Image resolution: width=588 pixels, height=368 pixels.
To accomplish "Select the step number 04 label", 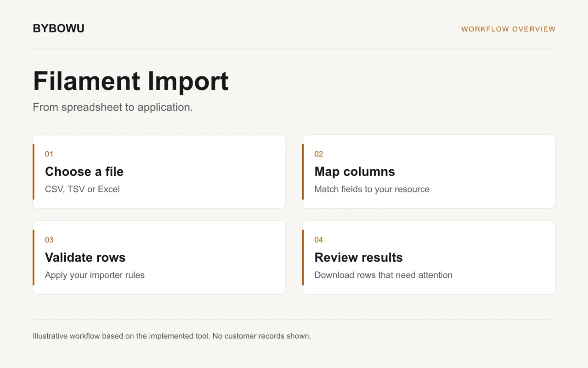I will pyautogui.click(x=319, y=240).
